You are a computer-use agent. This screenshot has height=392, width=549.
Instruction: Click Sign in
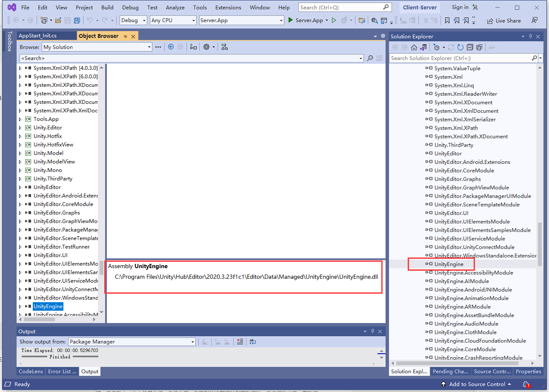pos(460,7)
